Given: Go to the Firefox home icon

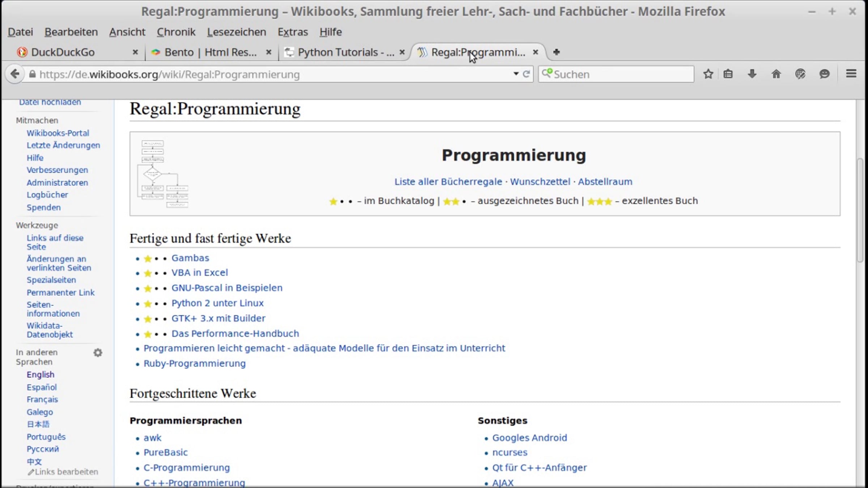Looking at the screenshot, I should [776, 74].
